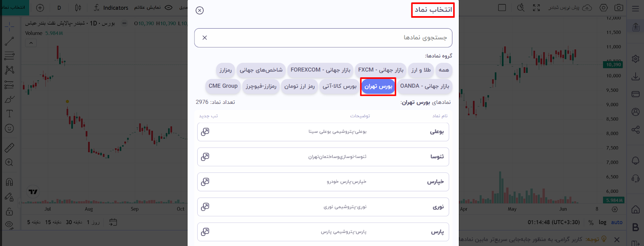644x246 pixels.
Task: Select بورس تهران symbol group
Action: point(378,87)
